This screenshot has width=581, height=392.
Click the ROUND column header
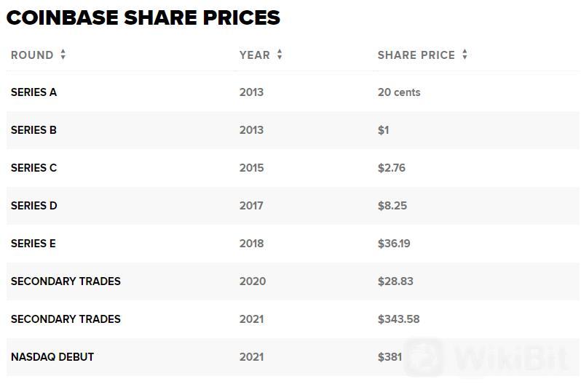point(32,55)
